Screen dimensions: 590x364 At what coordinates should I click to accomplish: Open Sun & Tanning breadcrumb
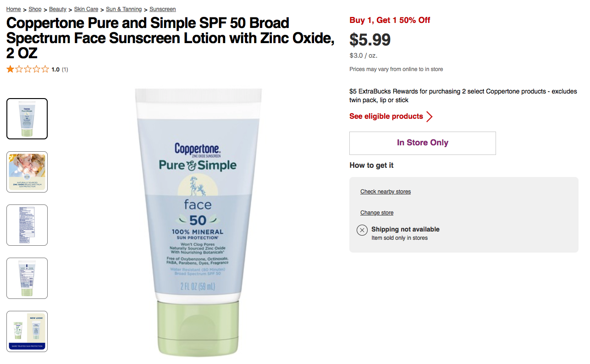coord(124,9)
